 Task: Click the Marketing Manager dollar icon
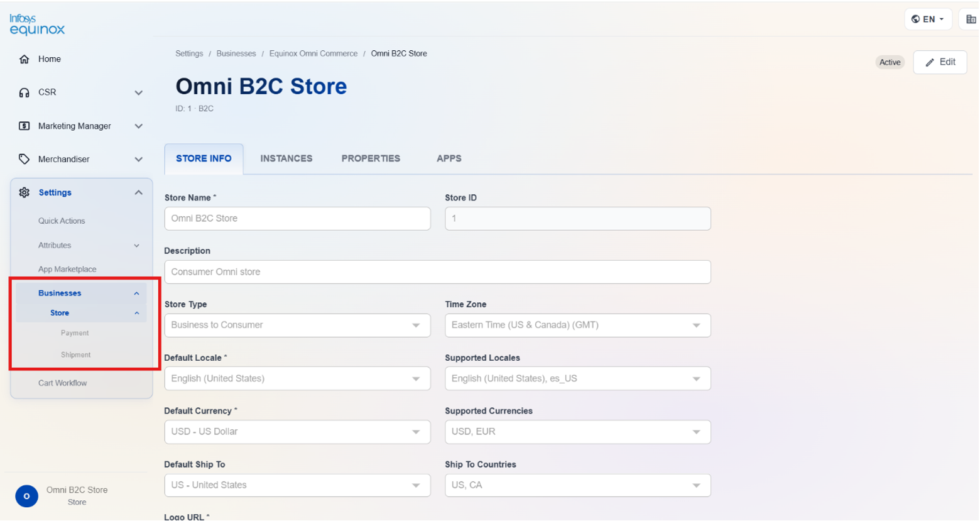tap(24, 126)
